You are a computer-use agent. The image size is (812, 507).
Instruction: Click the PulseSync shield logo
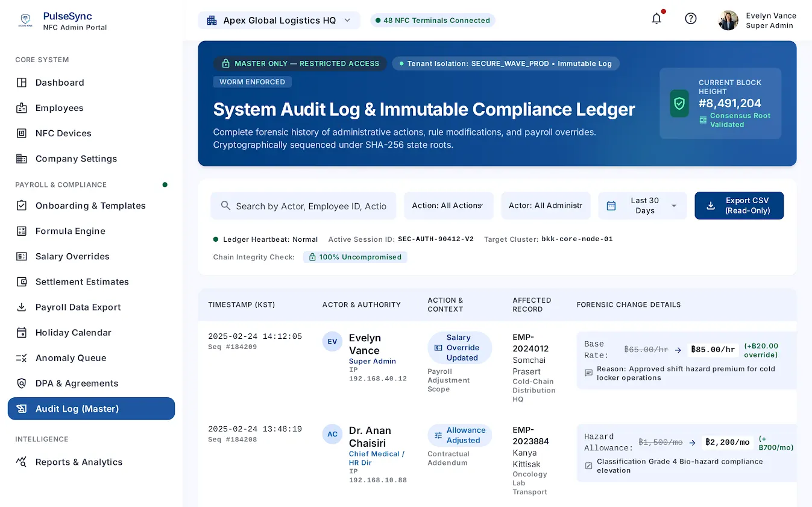point(25,20)
